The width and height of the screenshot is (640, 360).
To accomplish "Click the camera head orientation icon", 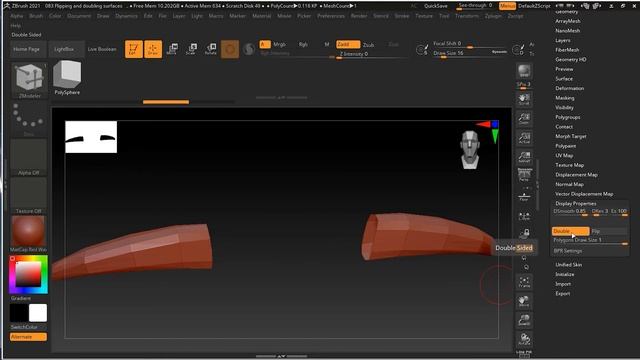I will click(470, 149).
